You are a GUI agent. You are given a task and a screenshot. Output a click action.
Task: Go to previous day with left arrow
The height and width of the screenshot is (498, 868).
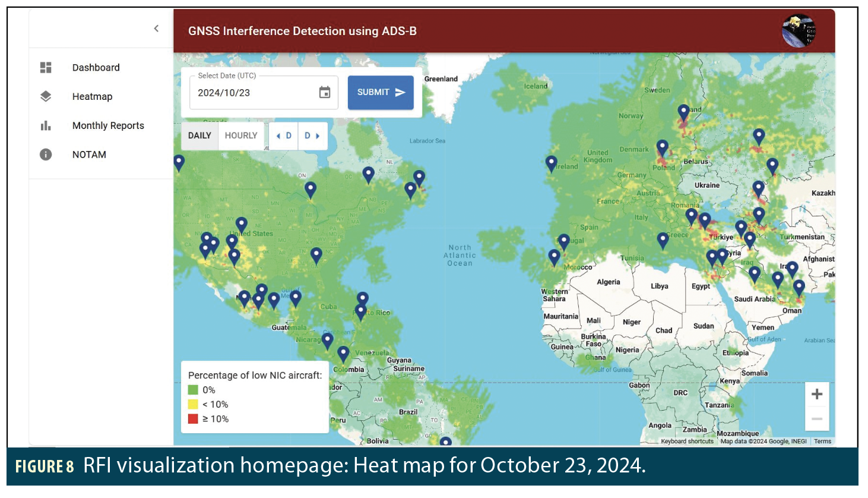[283, 135]
